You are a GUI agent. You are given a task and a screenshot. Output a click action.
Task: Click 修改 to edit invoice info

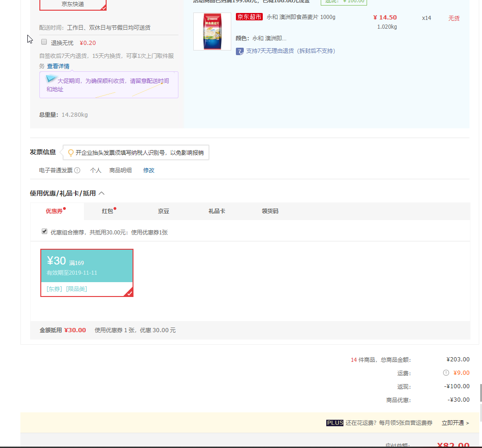coord(149,170)
